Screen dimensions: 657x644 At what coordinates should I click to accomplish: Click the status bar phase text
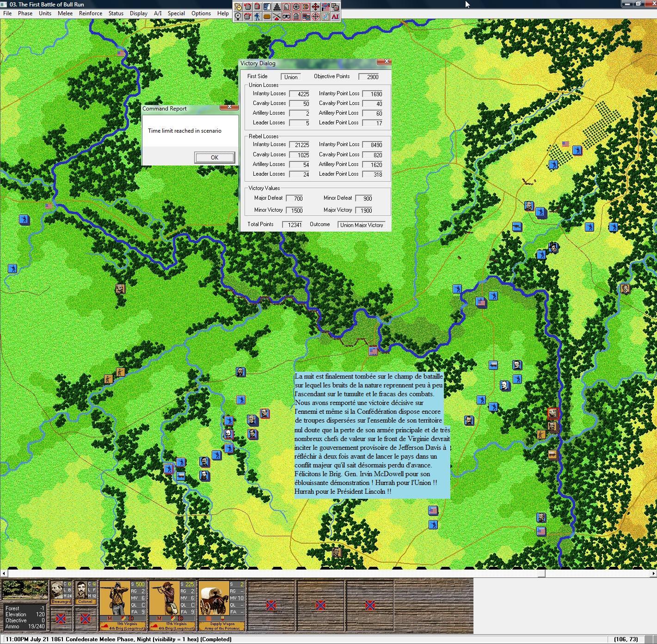118,639
